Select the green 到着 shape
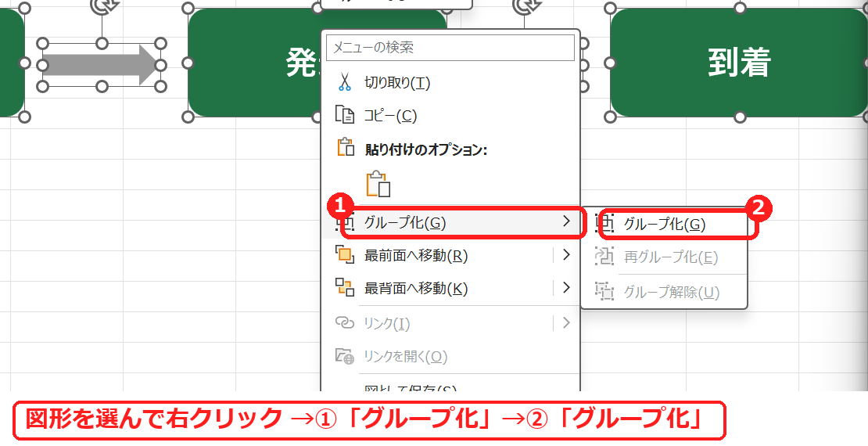Screen dimensions: 868x446 (x=739, y=62)
